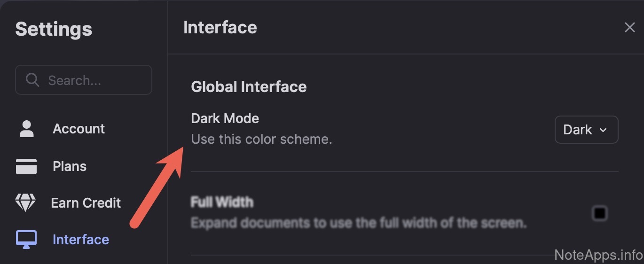Click the chevron arrow beside Dark
644x264 pixels.
pyautogui.click(x=603, y=130)
